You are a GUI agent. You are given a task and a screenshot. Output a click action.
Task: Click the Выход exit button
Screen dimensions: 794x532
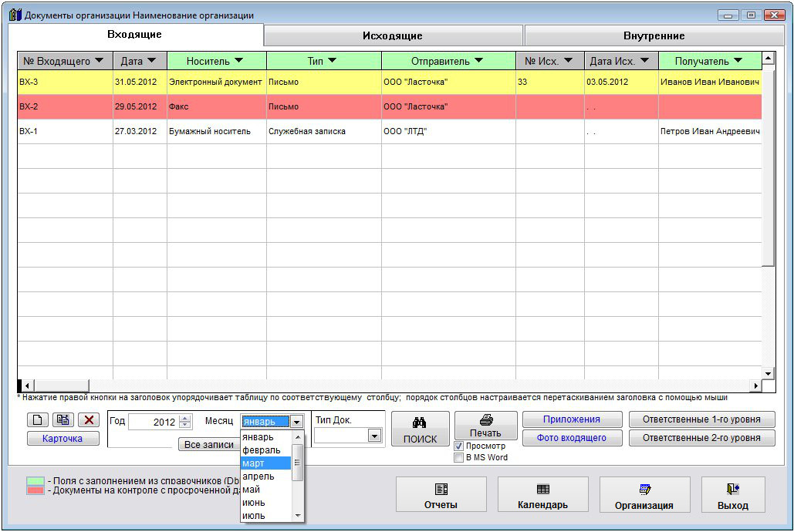tap(733, 494)
